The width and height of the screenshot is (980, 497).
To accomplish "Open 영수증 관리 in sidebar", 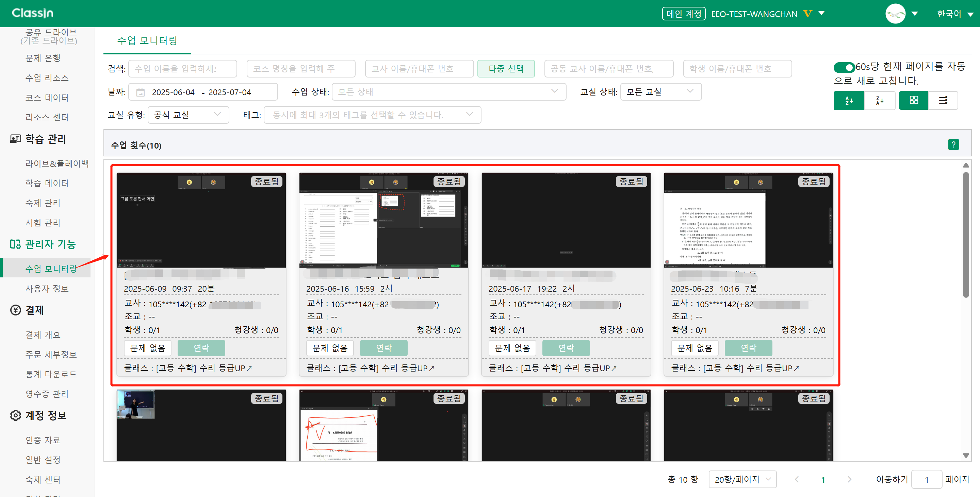I will click(x=47, y=394).
